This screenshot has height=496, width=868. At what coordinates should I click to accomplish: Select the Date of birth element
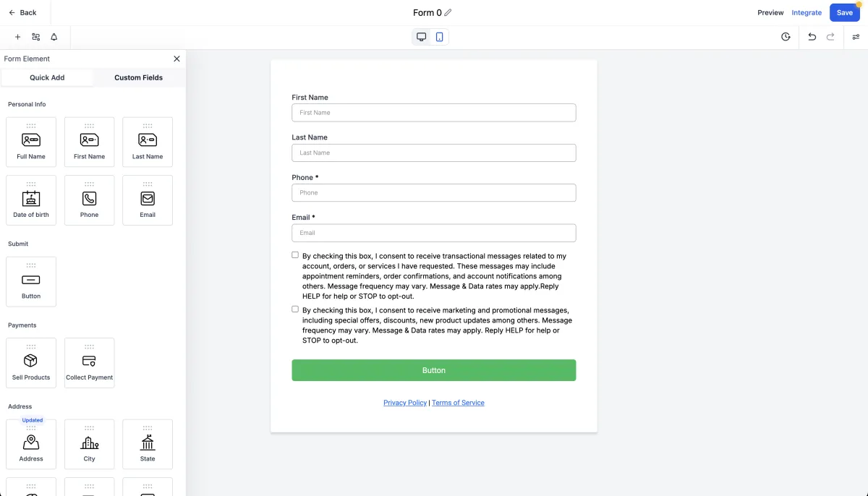coord(31,200)
